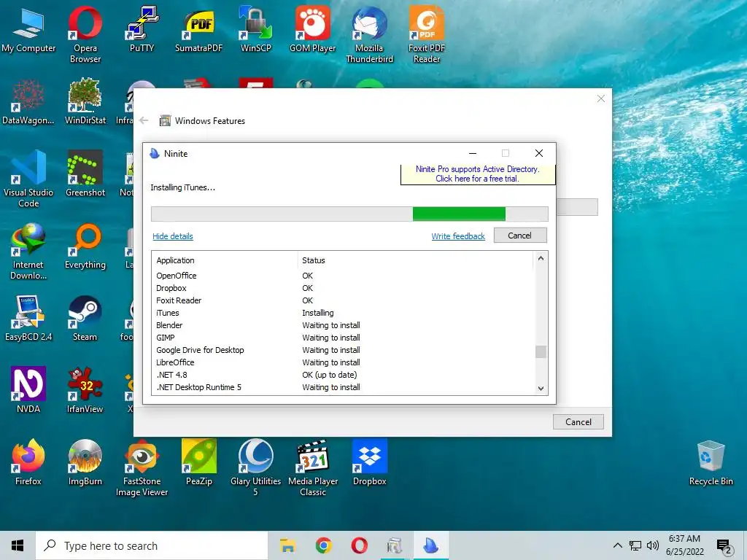Select the OpenOffice row in list
This screenshot has width=747, height=560.
tap(343, 276)
